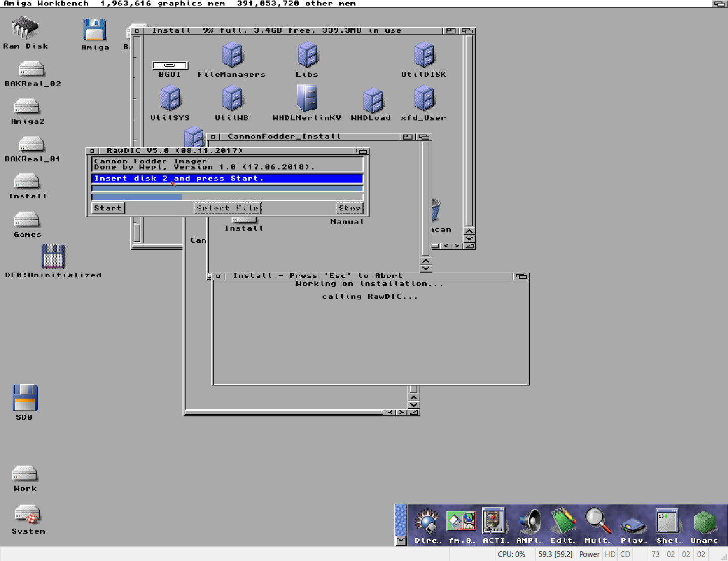
Task: Open the Libs drawer
Action: [307, 55]
